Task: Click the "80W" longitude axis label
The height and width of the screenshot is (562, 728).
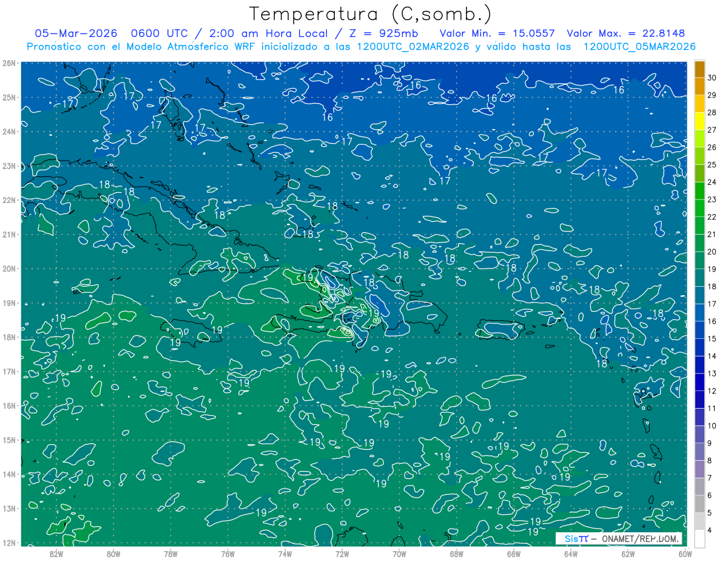Action: tap(113, 553)
